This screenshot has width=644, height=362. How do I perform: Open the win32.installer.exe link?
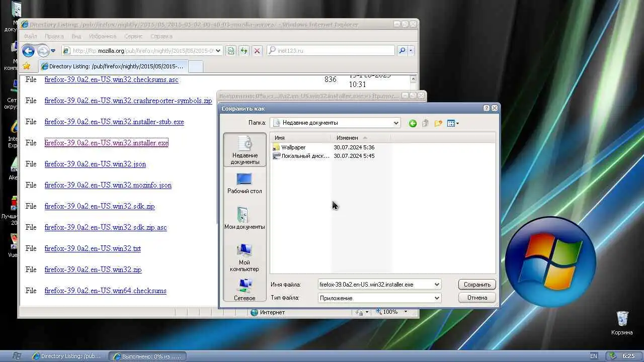(106, 143)
